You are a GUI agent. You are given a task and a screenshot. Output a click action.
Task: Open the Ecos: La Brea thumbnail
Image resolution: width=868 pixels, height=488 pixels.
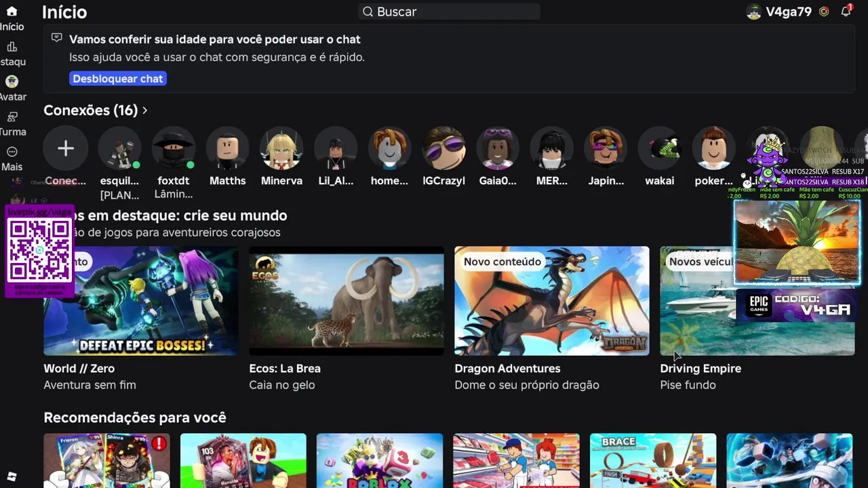[x=347, y=301]
